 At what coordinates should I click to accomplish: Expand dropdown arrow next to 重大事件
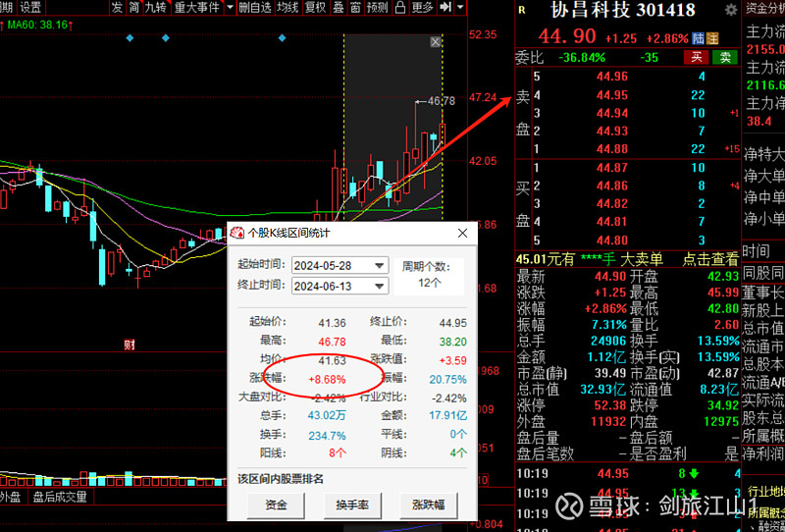tap(230, 7)
